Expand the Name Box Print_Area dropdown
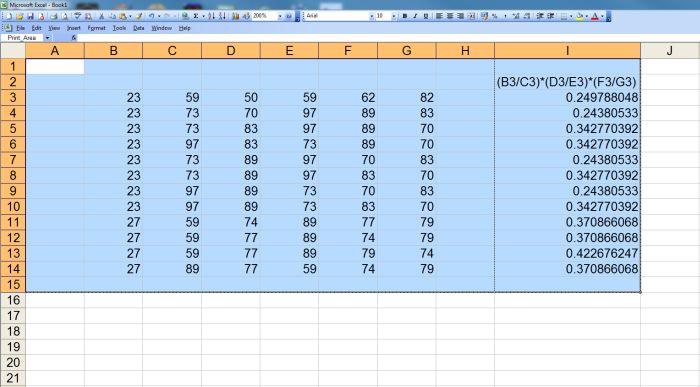Viewport: 700px width, 387px height. (47, 38)
